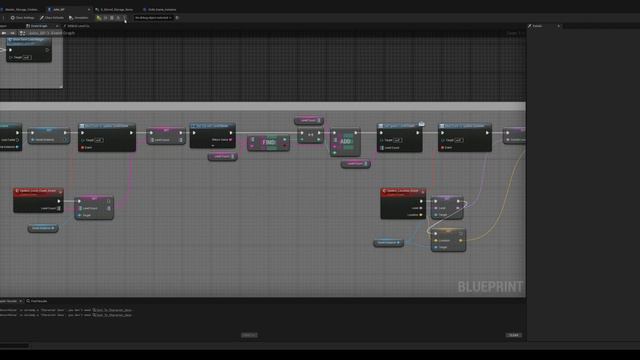Select the Event Graph tab
The height and width of the screenshot is (360, 640).
[38, 26]
